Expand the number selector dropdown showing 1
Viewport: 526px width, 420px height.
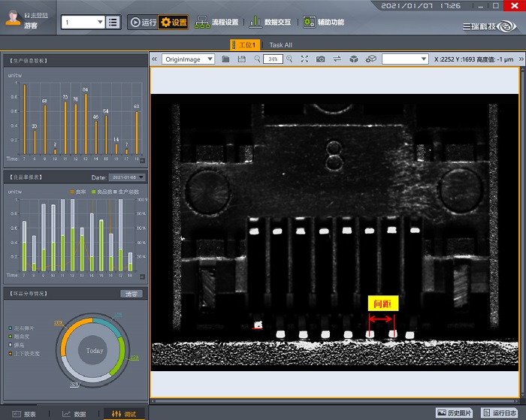pyautogui.click(x=83, y=23)
